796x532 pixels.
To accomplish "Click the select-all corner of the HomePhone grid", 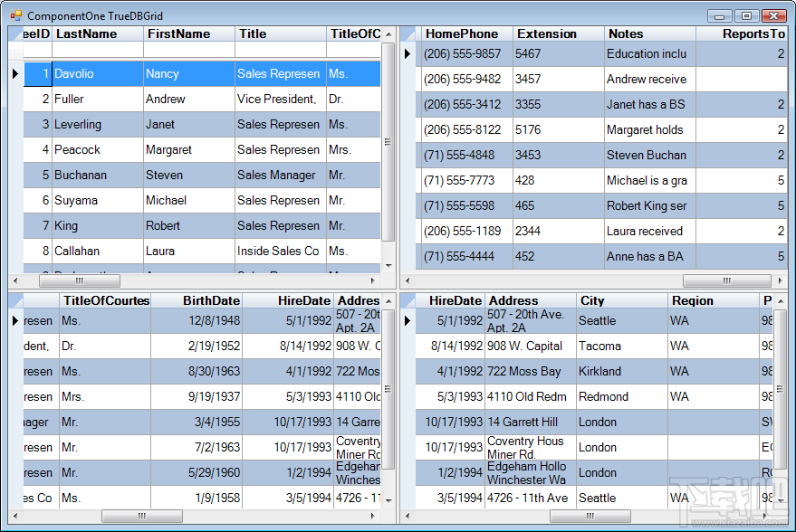I will pyautogui.click(x=408, y=34).
